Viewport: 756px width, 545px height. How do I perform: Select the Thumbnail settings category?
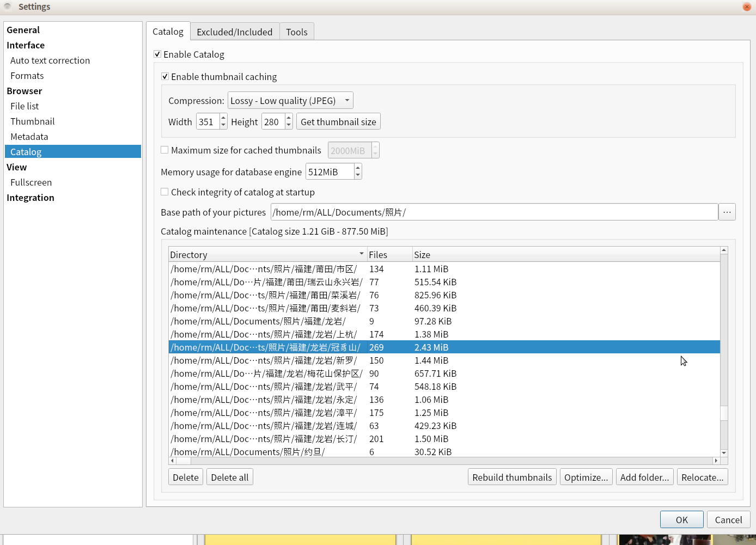[33, 121]
